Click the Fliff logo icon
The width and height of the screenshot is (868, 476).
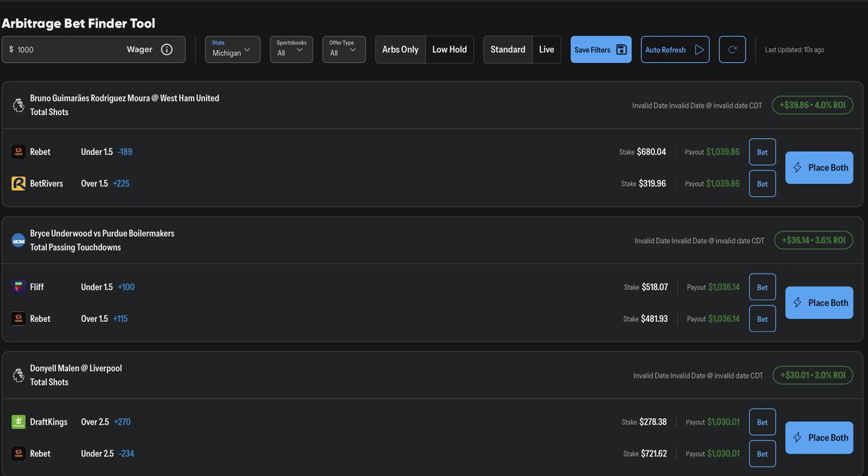tap(19, 287)
